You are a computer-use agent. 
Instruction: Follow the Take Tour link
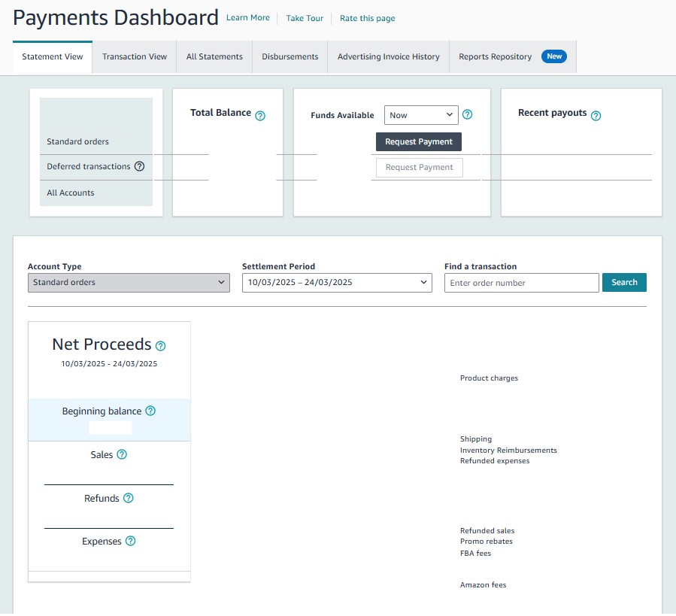[305, 18]
